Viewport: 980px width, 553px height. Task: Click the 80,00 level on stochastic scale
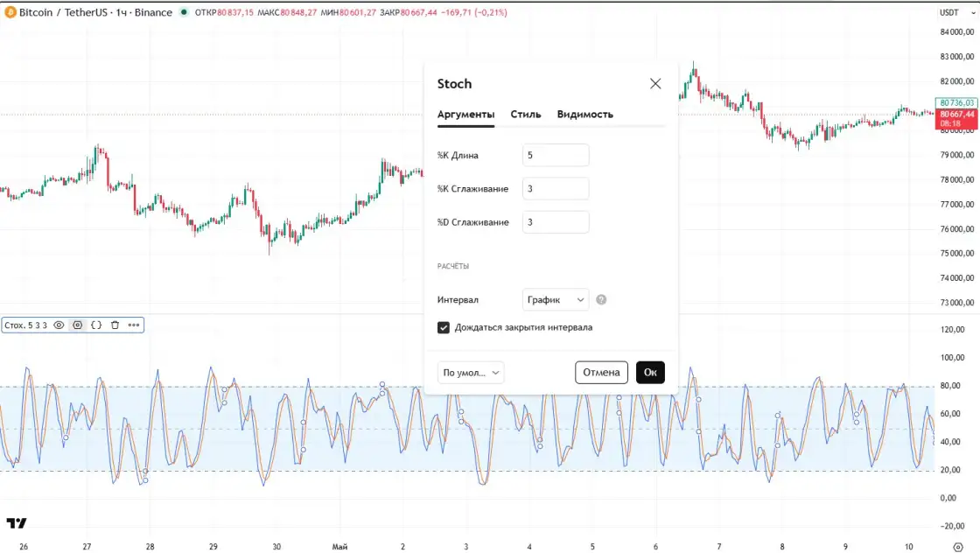[x=950, y=386]
